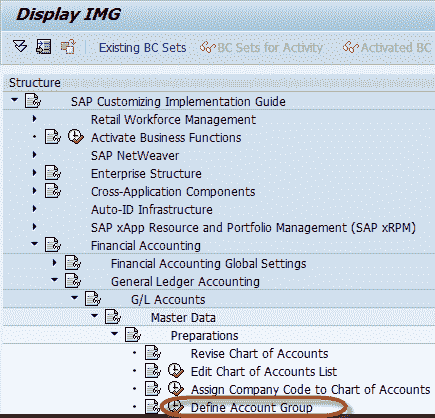Select SAP NetWeaver entry
The width and height of the screenshot is (435, 418).
tap(135, 155)
